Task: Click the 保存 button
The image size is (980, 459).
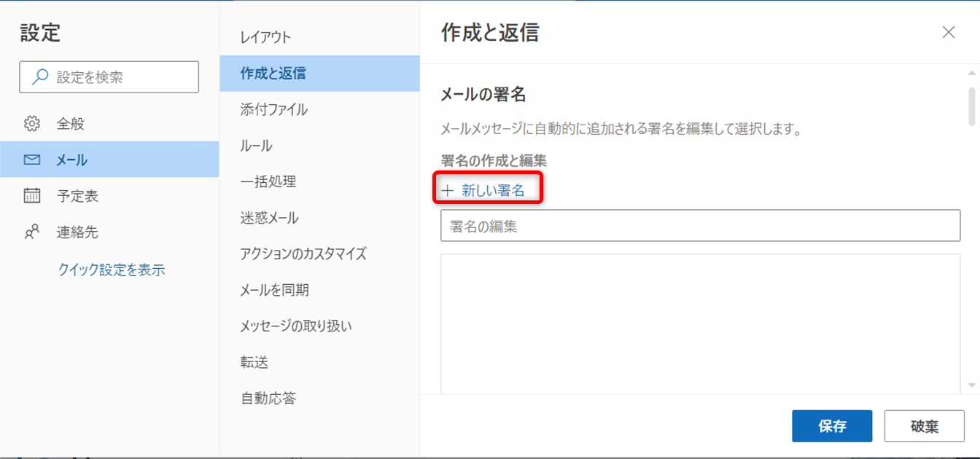Action: click(832, 426)
